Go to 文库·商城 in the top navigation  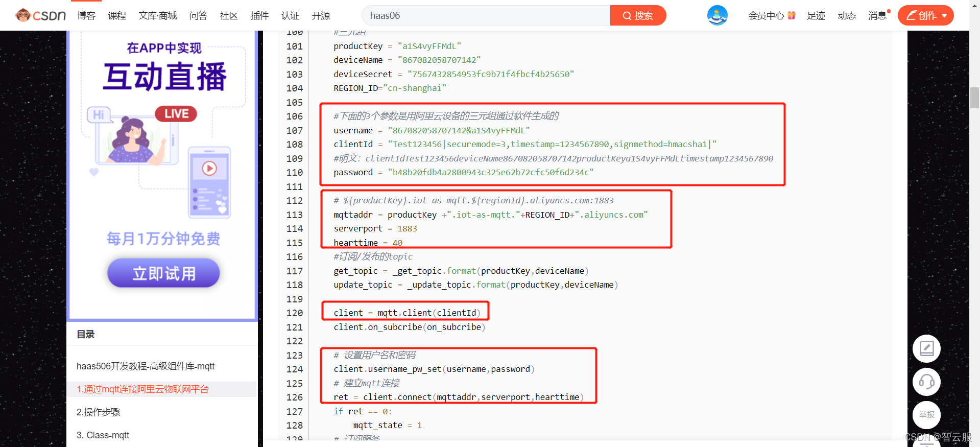coord(158,15)
